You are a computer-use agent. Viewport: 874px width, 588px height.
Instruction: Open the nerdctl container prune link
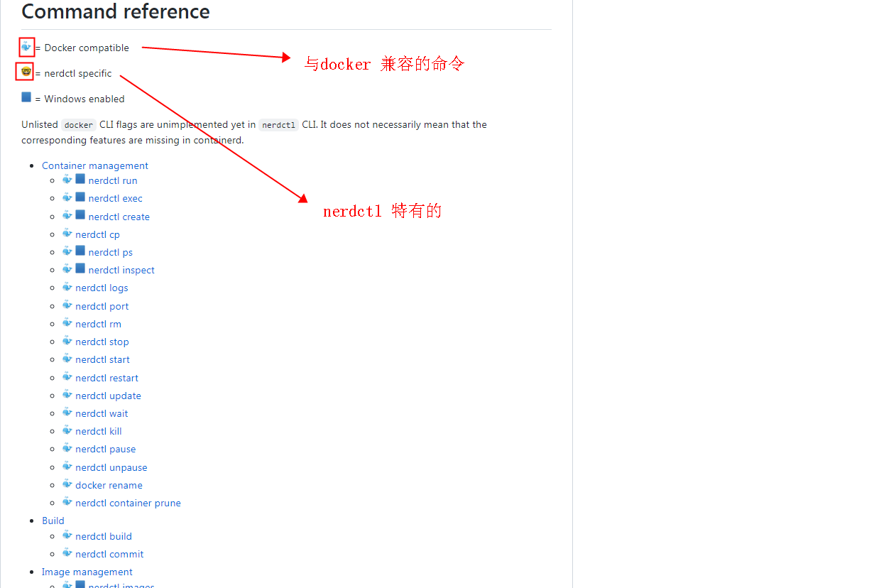tap(128, 502)
